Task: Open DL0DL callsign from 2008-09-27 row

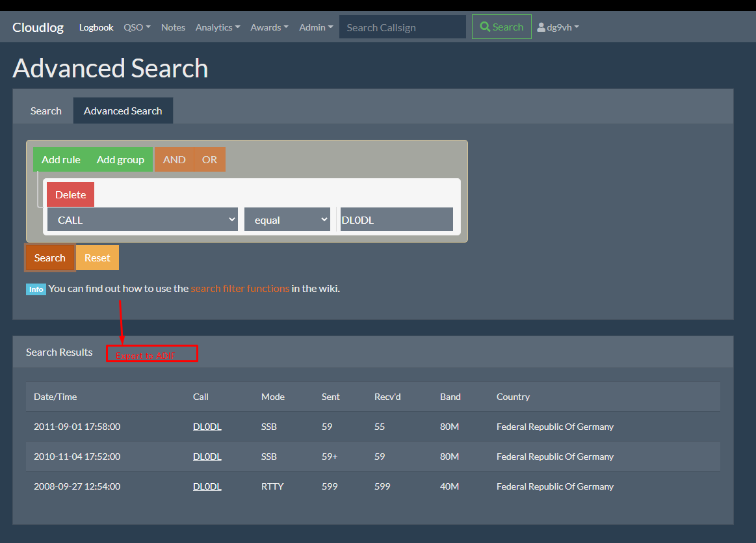Action: point(207,486)
